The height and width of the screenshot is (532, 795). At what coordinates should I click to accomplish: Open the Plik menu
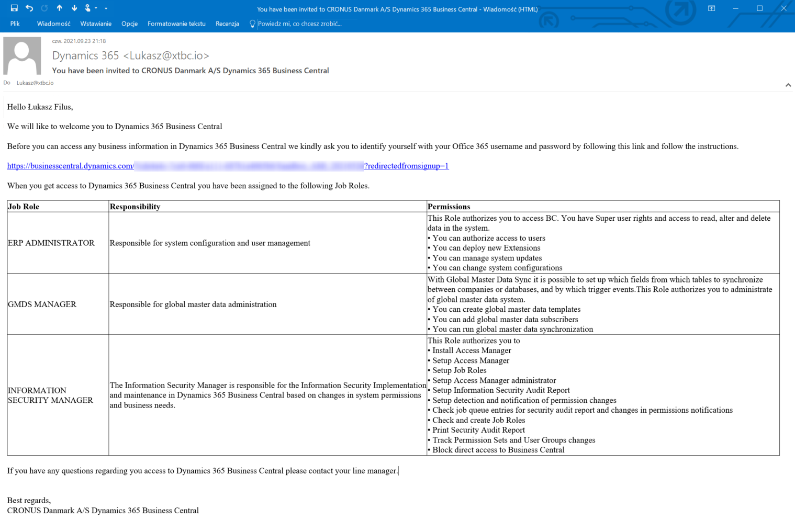(x=15, y=24)
